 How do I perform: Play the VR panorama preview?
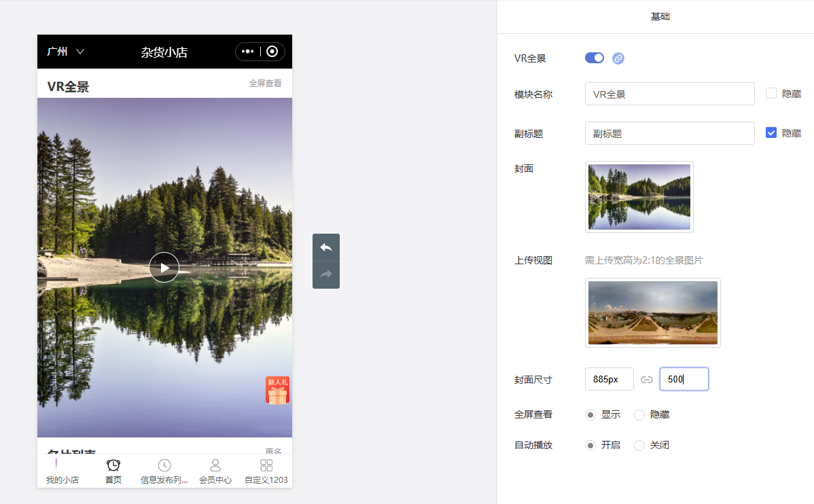pos(164,268)
